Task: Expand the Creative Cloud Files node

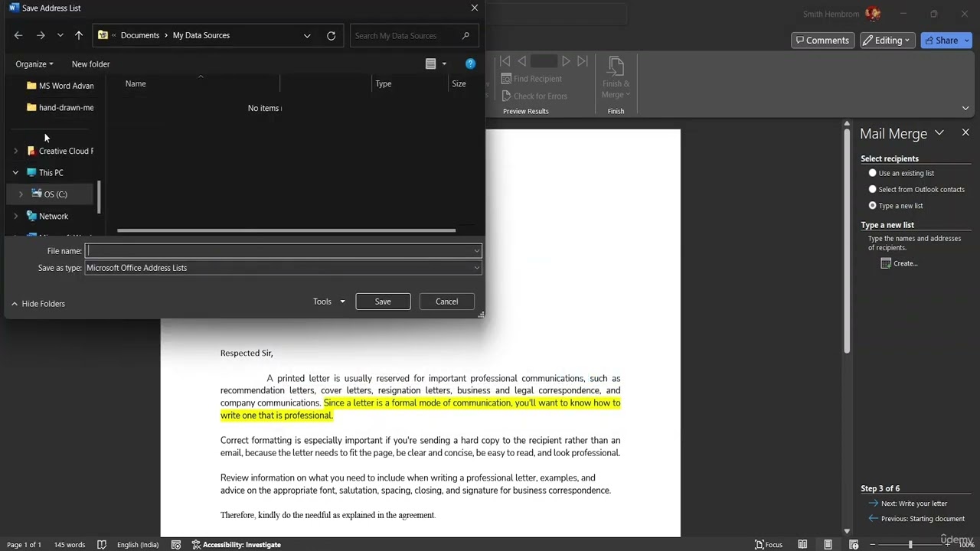Action: pos(16,151)
